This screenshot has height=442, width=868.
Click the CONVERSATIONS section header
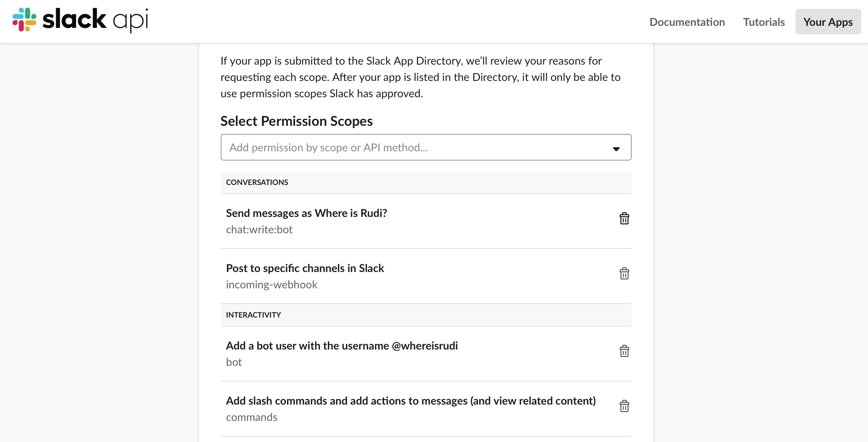click(257, 182)
